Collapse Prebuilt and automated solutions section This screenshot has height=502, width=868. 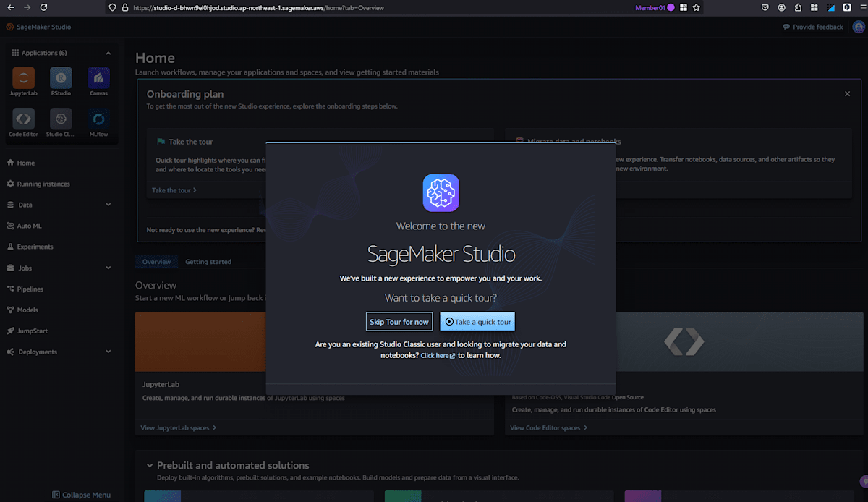coord(150,466)
